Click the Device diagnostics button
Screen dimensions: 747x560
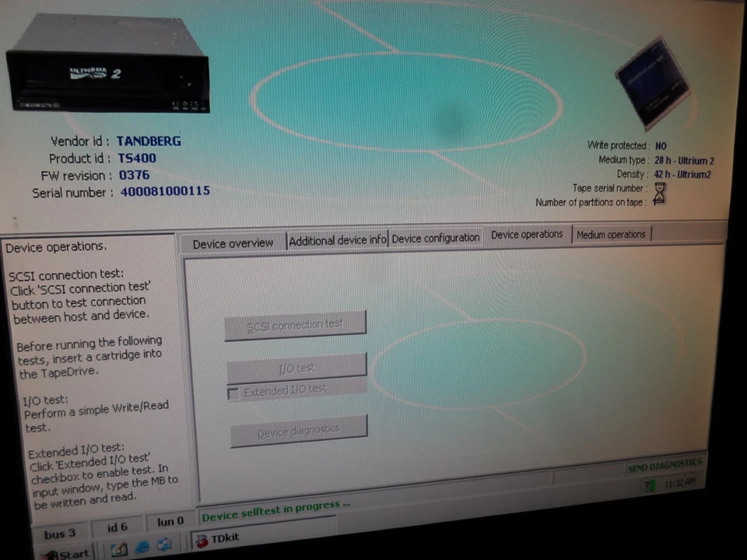(298, 430)
